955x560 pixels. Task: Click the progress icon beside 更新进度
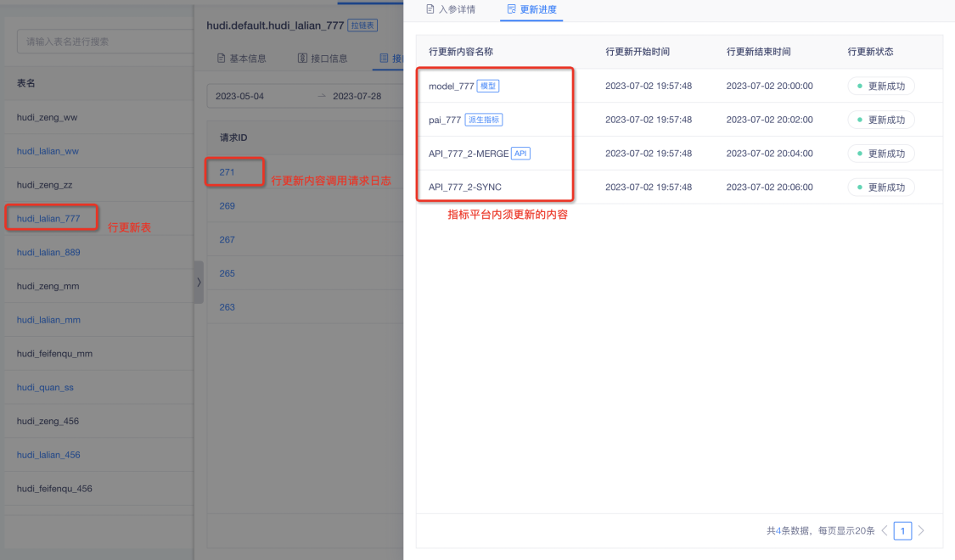(511, 9)
